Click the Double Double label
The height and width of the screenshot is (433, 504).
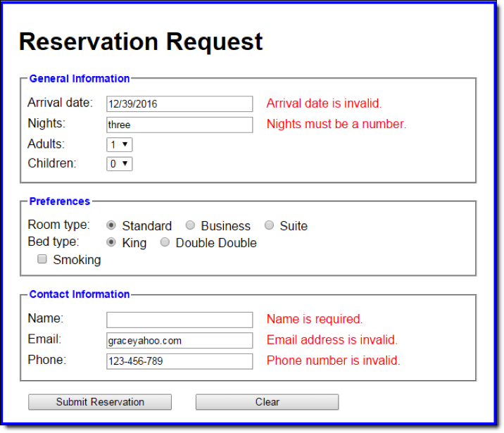[216, 243]
